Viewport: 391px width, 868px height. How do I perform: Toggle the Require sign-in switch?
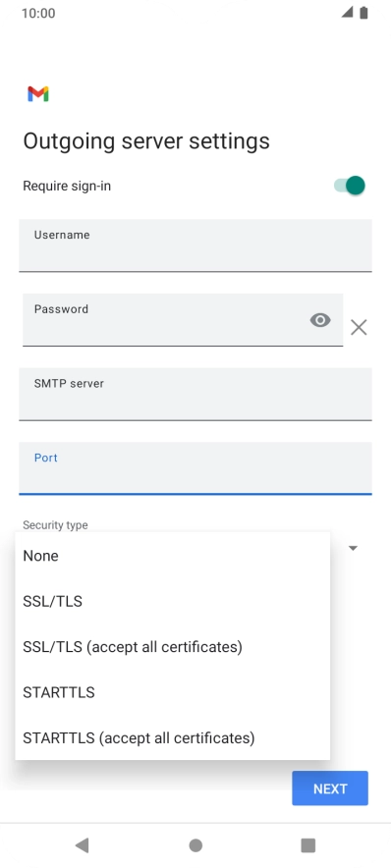pos(350,186)
